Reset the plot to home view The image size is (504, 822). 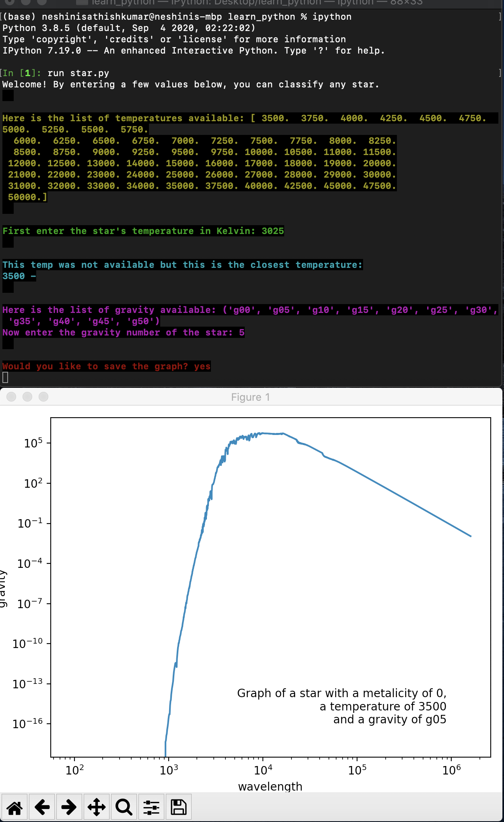[14, 807]
